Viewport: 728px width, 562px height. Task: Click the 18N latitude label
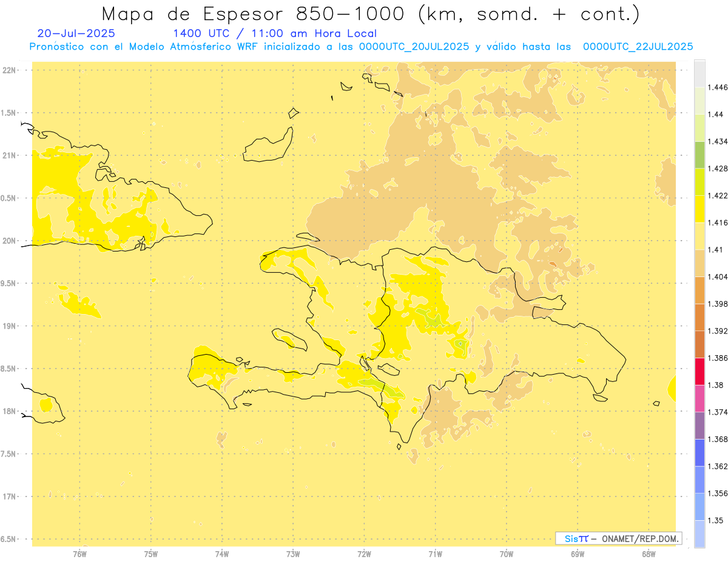pos(8,412)
